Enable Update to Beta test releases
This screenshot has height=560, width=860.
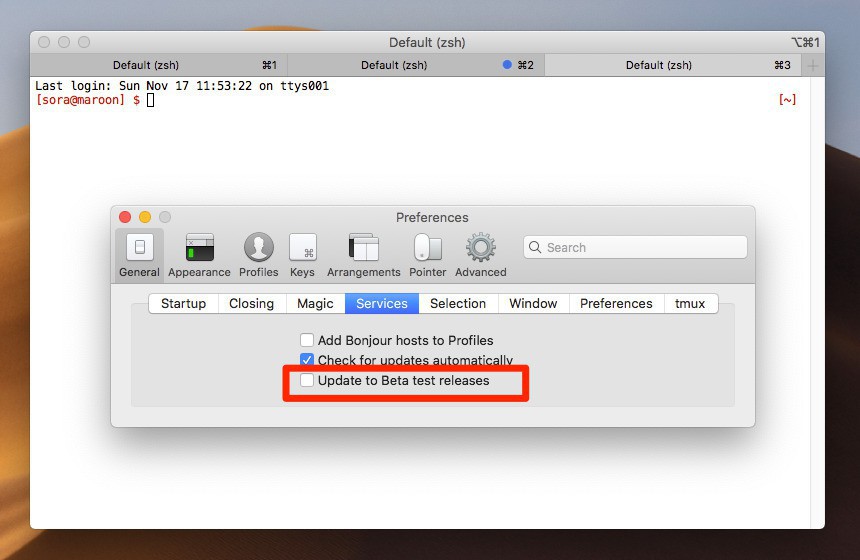(x=307, y=380)
